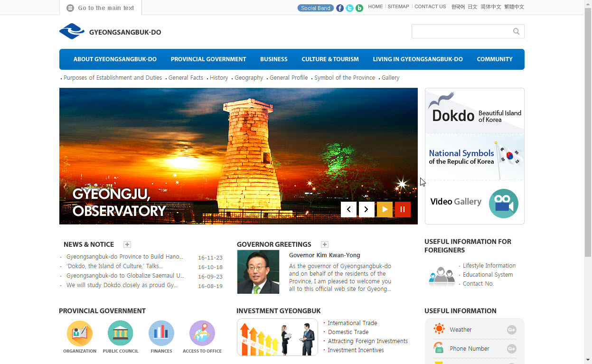
Task: Expand the Governor Greetings section
Action: click(325, 244)
